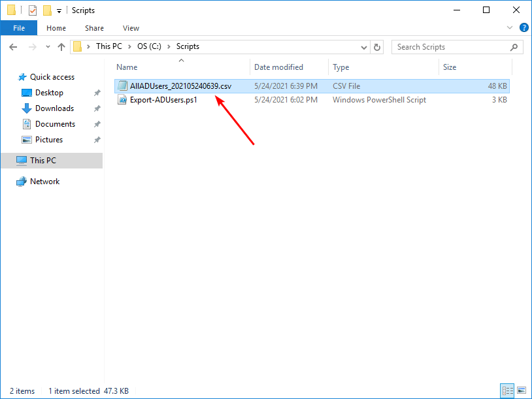Click the folder icon in title bar
Image resolution: width=532 pixels, height=399 pixels.
11,10
